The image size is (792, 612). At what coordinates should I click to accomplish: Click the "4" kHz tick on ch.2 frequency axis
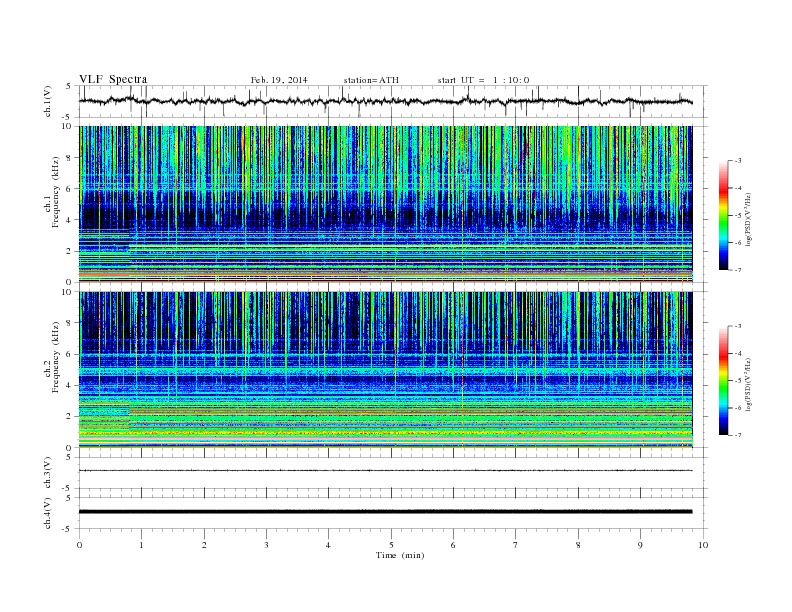69,385
